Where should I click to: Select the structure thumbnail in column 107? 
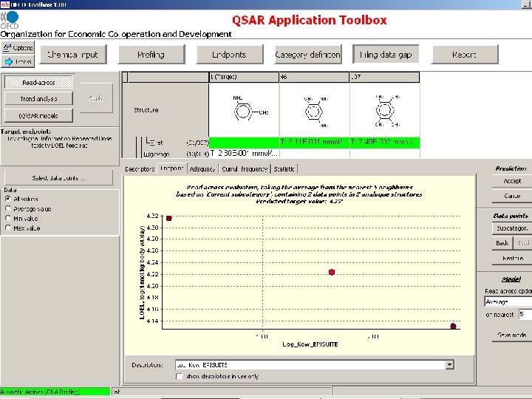pos(385,110)
